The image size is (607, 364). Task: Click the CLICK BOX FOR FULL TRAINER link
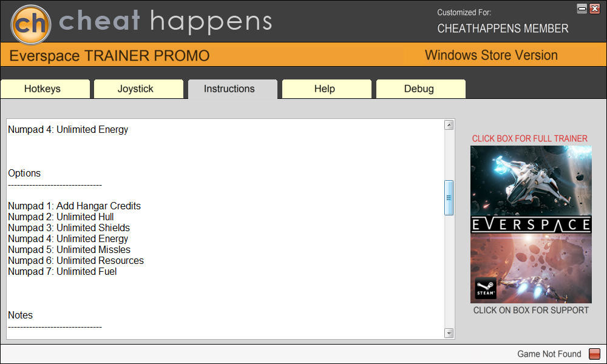(529, 138)
